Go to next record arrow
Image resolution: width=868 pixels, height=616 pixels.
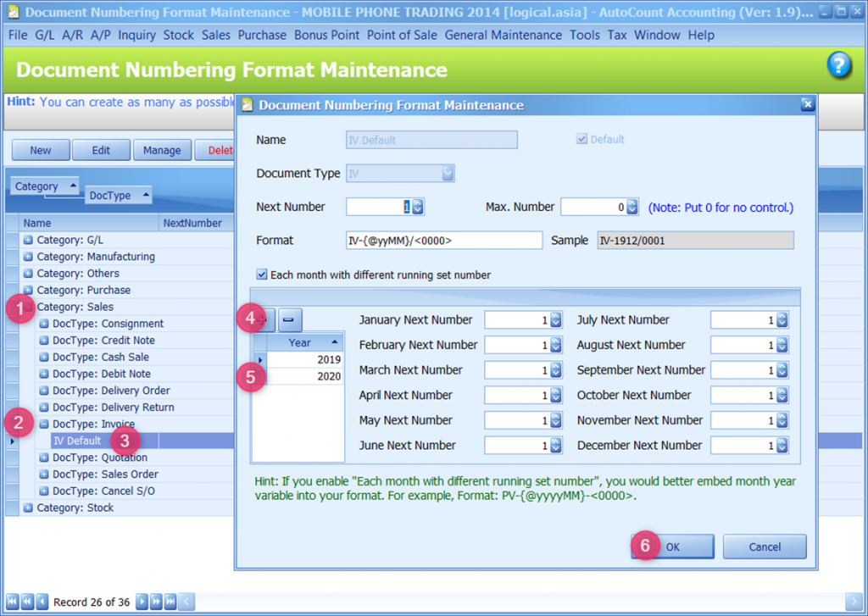[x=142, y=602]
